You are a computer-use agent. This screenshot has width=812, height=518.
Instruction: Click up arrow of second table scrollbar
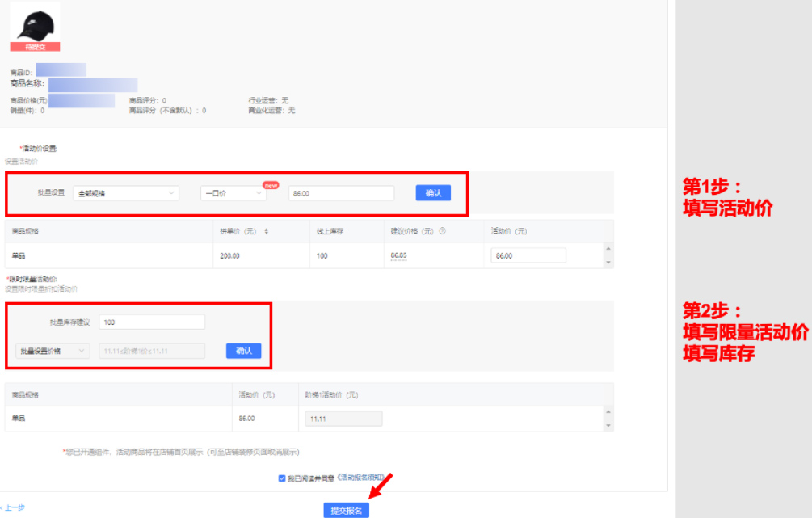coord(609,412)
